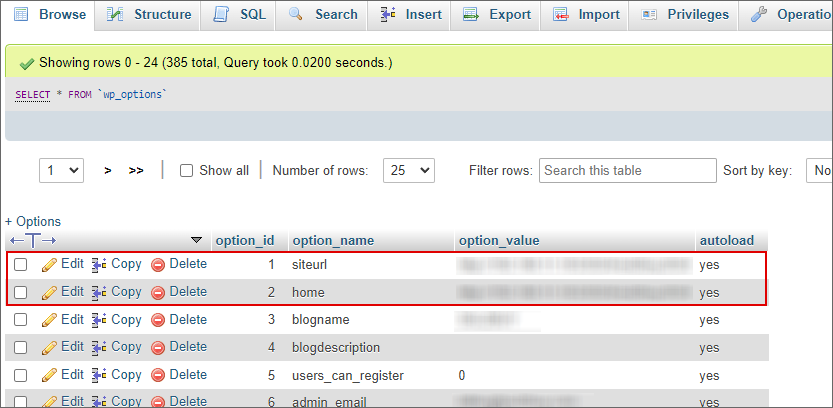Click Copy icon for home row

click(99, 292)
